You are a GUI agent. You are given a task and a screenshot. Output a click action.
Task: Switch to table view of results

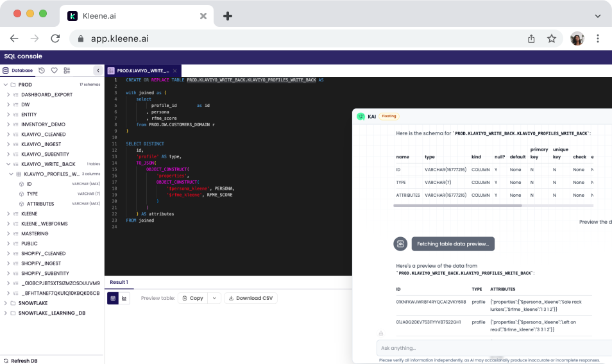pos(113,298)
